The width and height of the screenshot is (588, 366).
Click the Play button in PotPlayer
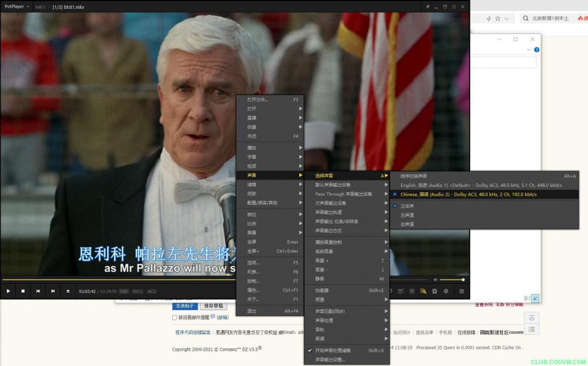pyautogui.click(x=8, y=291)
